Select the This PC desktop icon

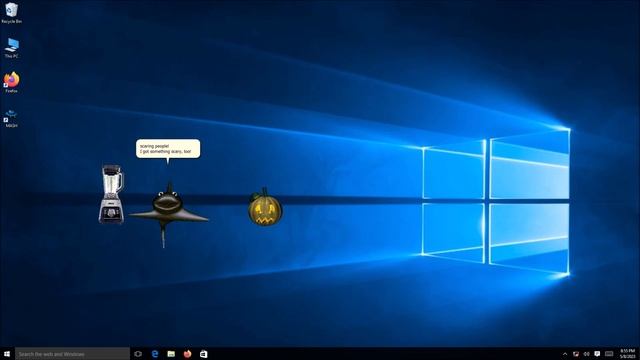pos(11,48)
